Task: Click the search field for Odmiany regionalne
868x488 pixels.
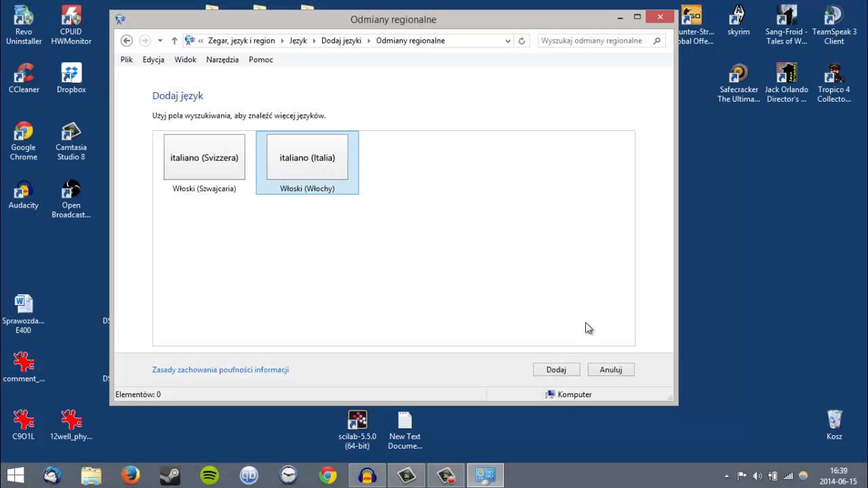Action: tap(592, 41)
